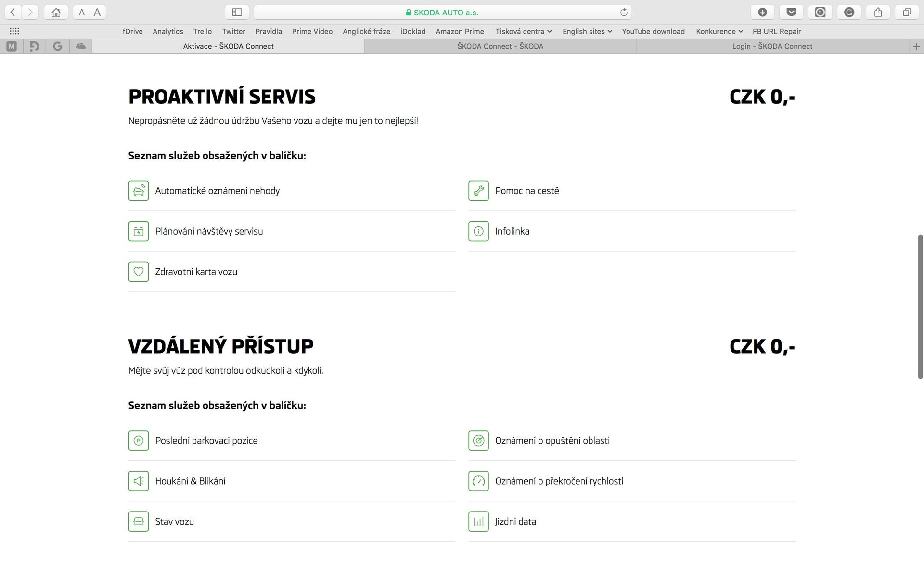Click the Pomoc na cestě wrench icon

478,191
